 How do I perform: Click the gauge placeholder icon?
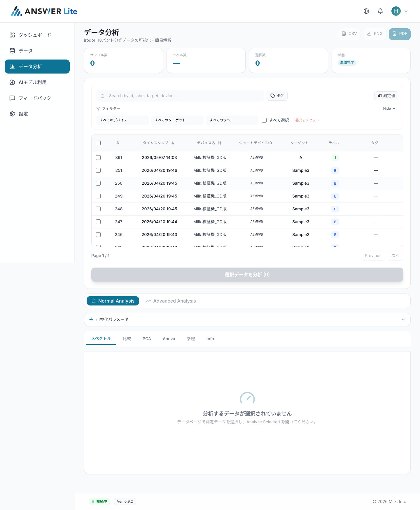click(247, 398)
